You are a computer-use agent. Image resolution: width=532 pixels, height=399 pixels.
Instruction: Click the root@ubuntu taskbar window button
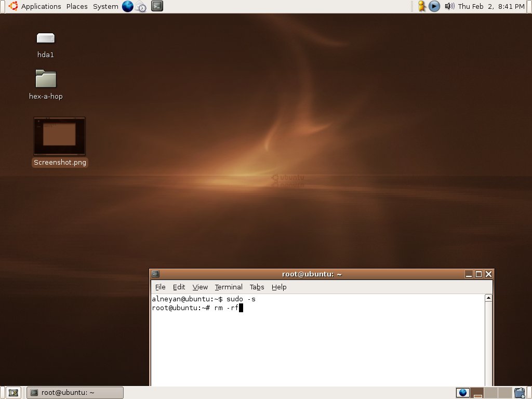coord(75,393)
